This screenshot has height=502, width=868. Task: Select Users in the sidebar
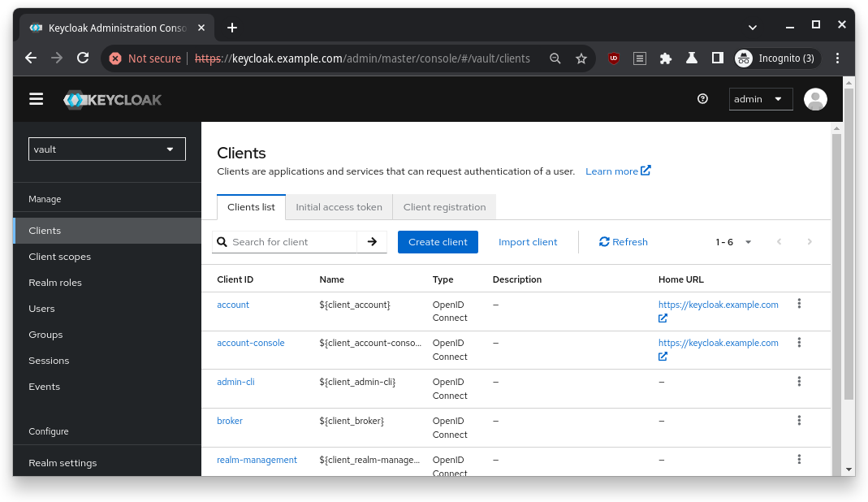[107, 309]
